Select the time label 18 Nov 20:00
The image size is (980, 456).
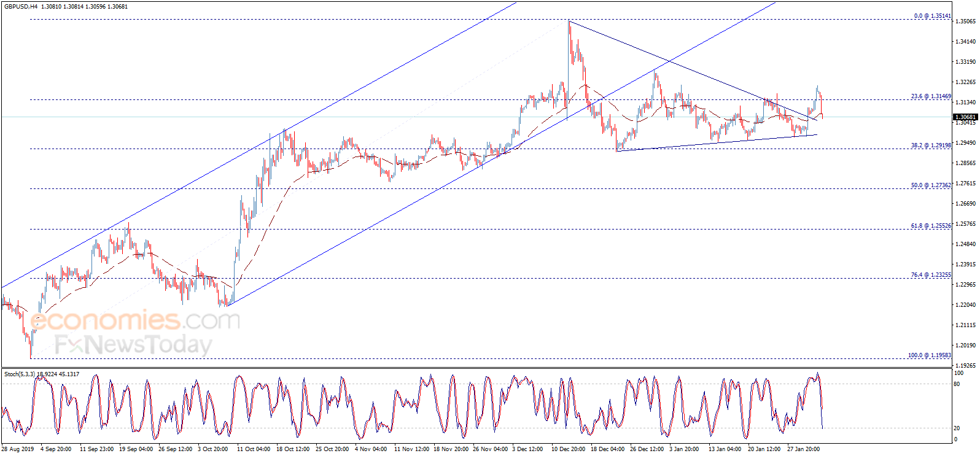451,449
